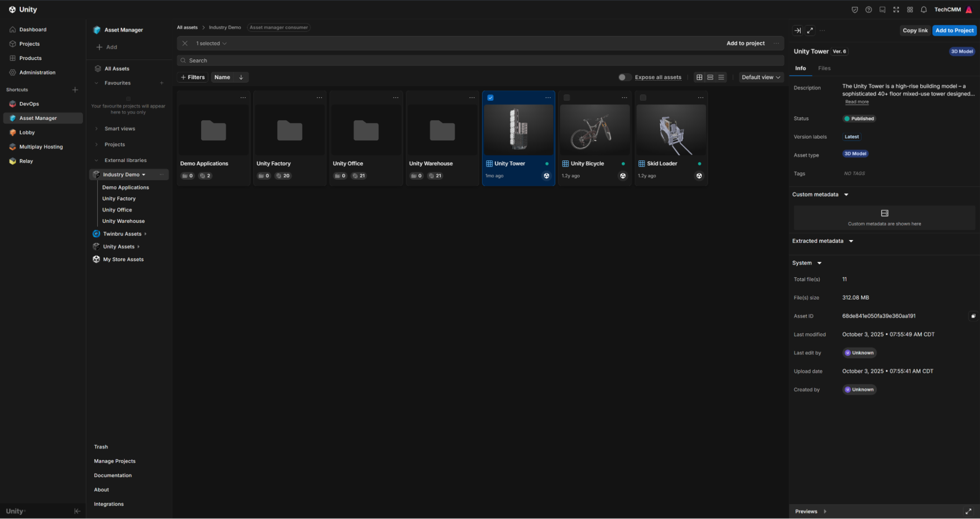Open Administration in left navigation
The width and height of the screenshot is (980, 519).
pyautogui.click(x=37, y=72)
